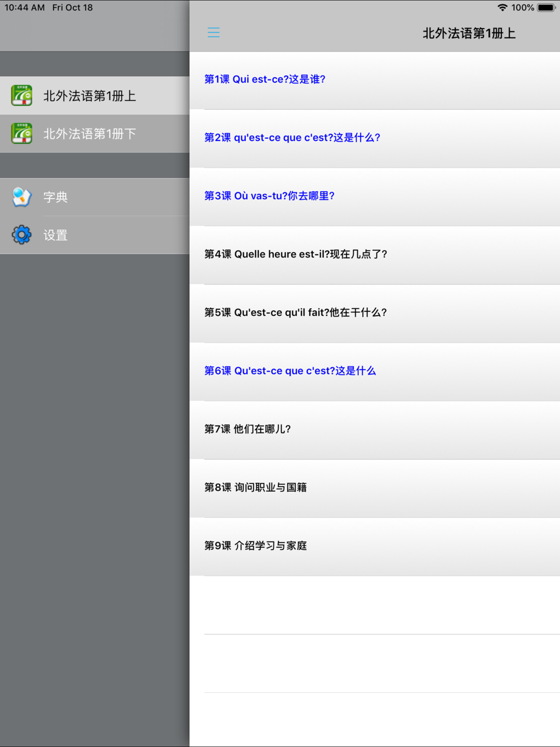Open lesson 第6课 Qu'est-ce que c'est?这是什么
The image size is (560, 747).
(x=375, y=371)
